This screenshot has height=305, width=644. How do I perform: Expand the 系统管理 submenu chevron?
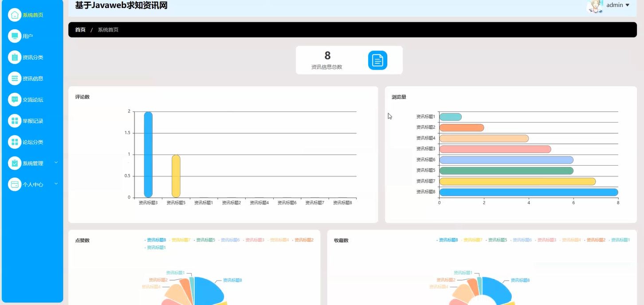[x=56, y=162]
